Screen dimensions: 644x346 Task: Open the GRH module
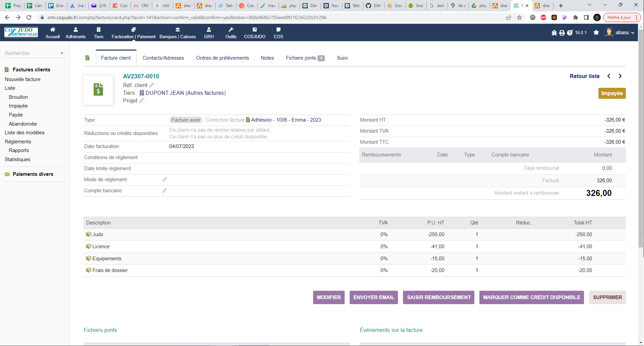point(209,33)
